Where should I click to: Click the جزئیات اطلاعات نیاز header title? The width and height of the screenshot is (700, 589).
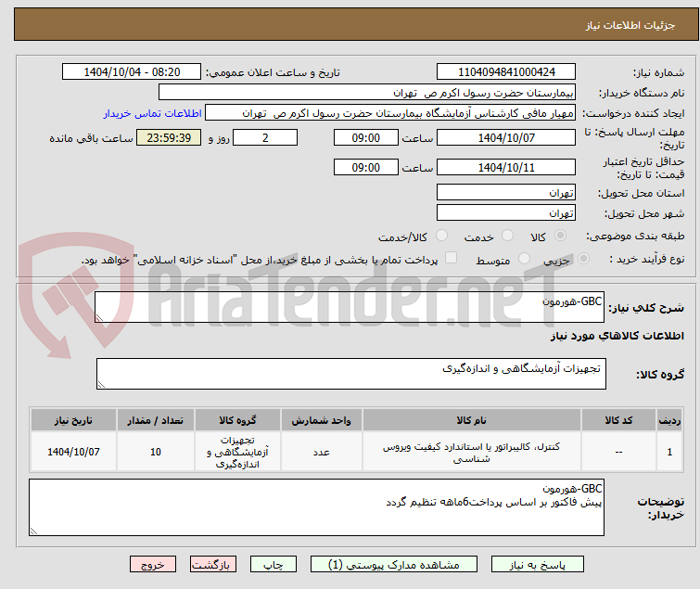coord(630,25)
